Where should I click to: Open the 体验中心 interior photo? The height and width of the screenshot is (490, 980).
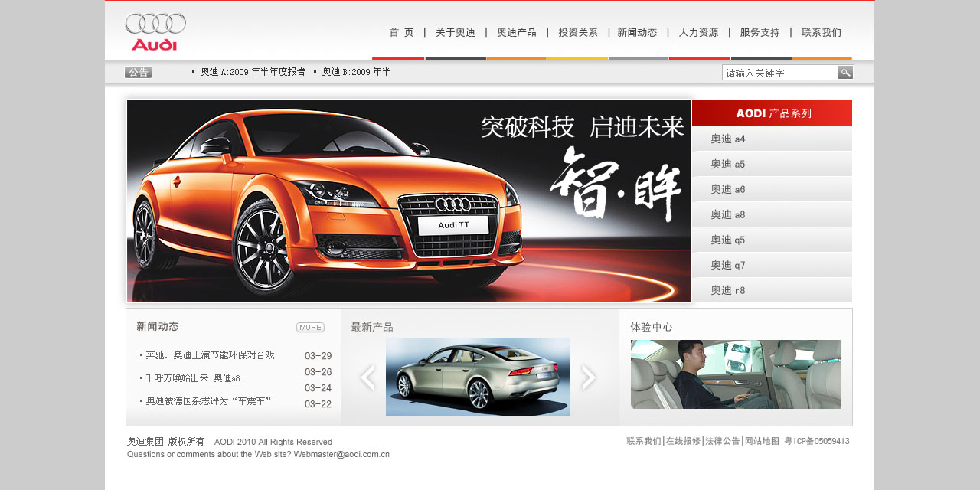point(736,374)
